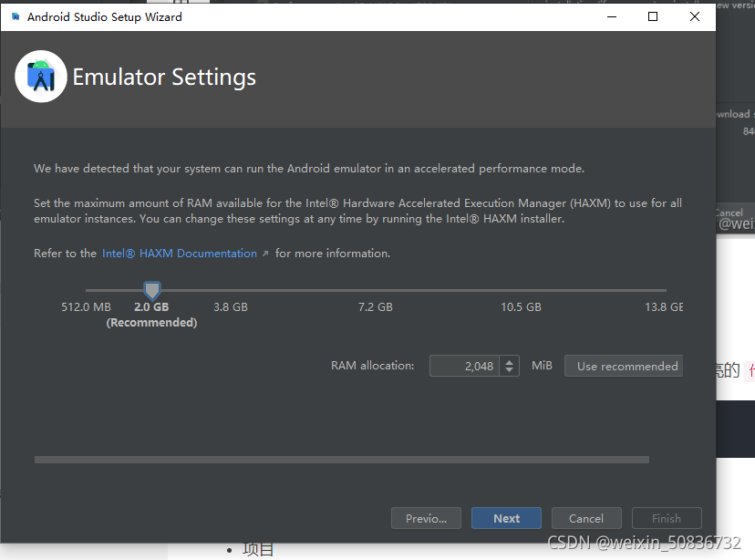
Task: Decrease RAM allocation with down arrow
Action: pyautogui.click(x=510, y=371)
